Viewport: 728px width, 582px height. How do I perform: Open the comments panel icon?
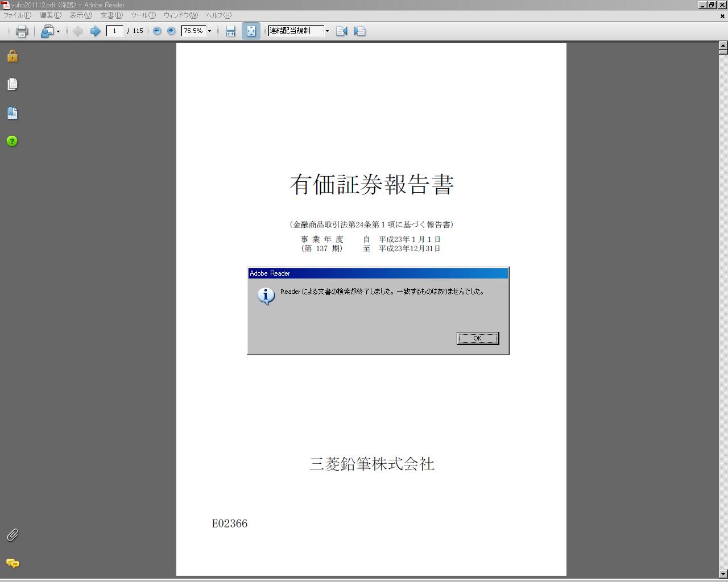(13, 563)
